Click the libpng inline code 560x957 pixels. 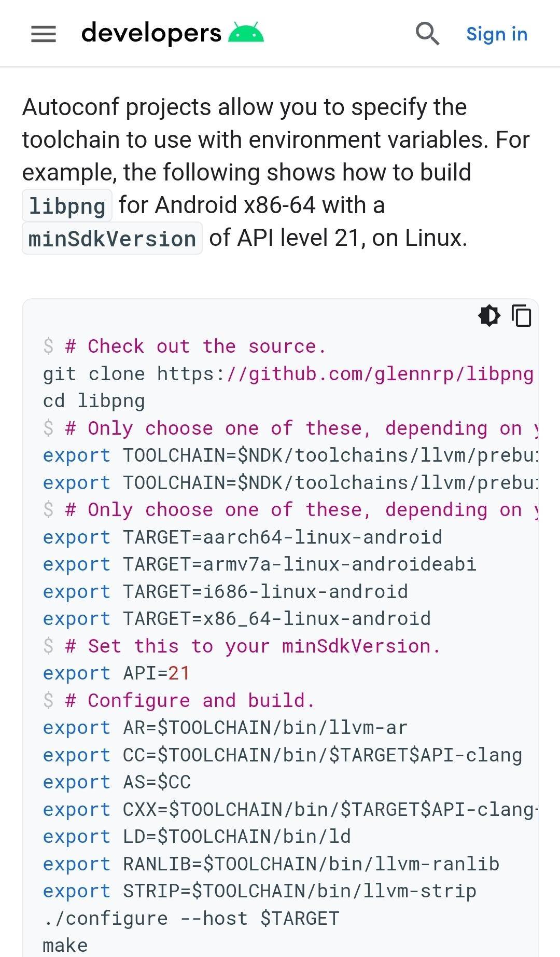point(67,205)
